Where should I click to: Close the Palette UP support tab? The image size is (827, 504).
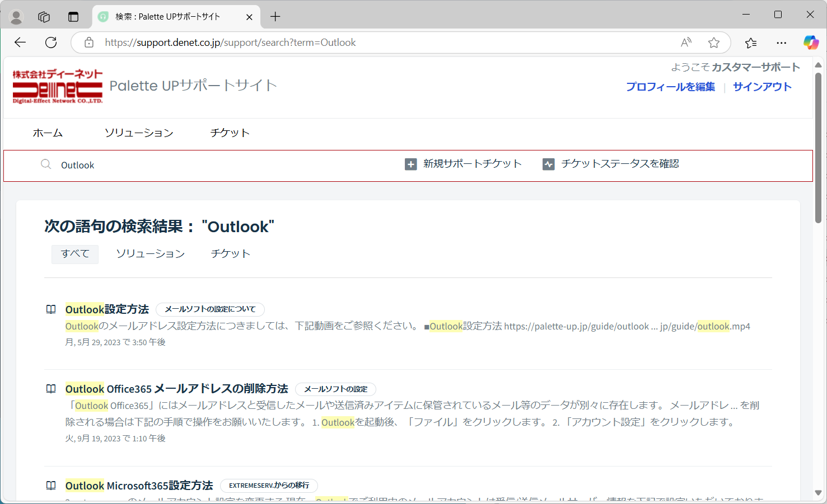249,17
